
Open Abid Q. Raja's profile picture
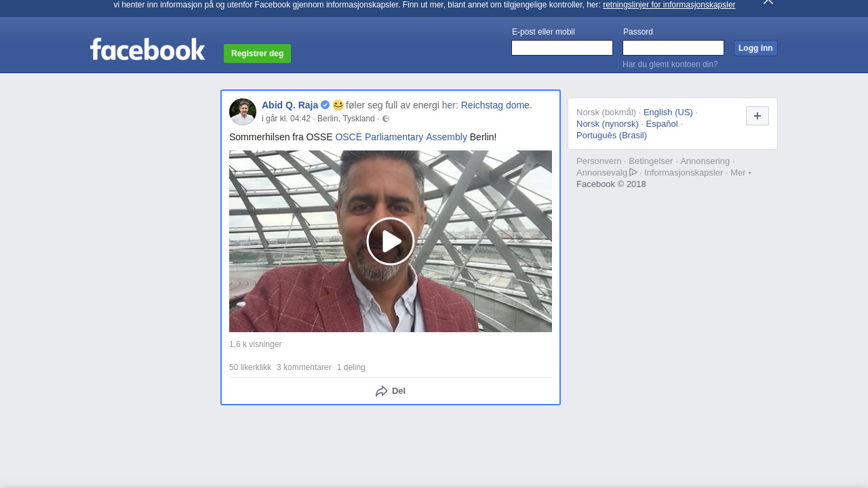click(243, 112)
